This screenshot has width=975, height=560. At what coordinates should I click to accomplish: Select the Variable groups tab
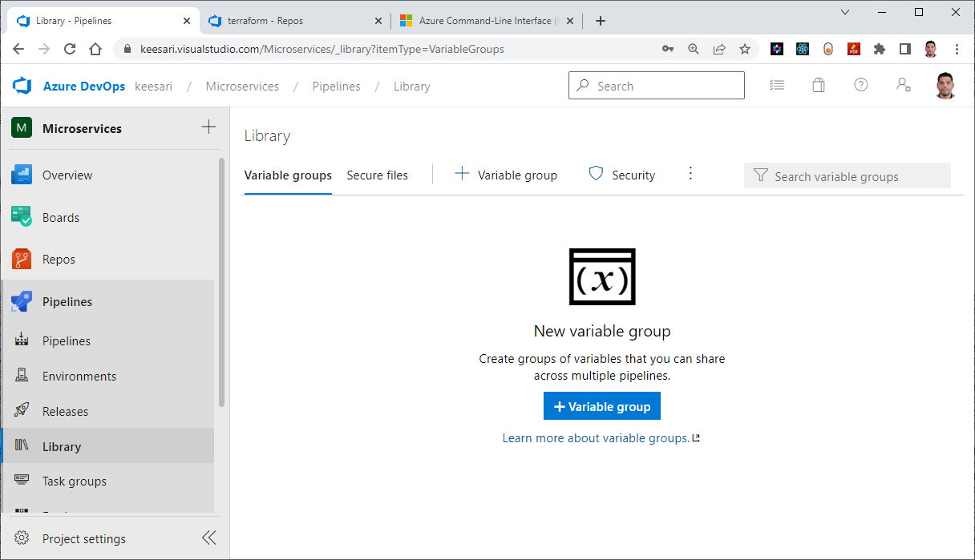point(288,175)
